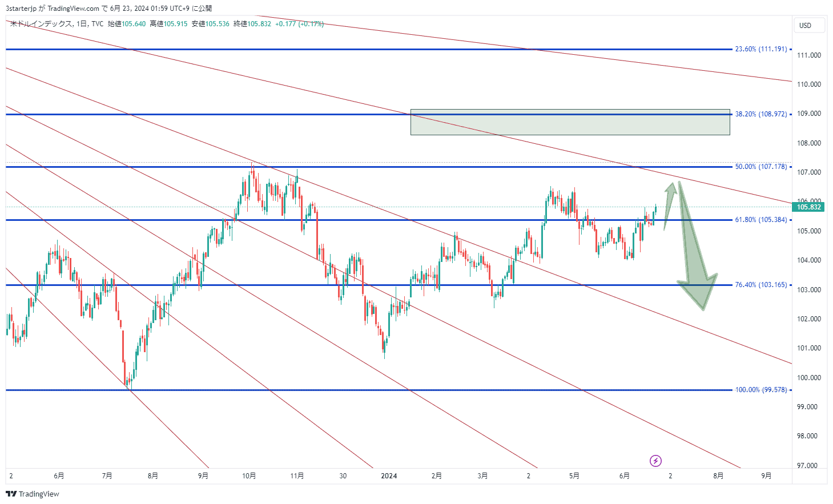Image resolution: width=833 pixels, height=504 pixels.
Task: Click the 103.000 price axis label
Action: click(809, 290)
